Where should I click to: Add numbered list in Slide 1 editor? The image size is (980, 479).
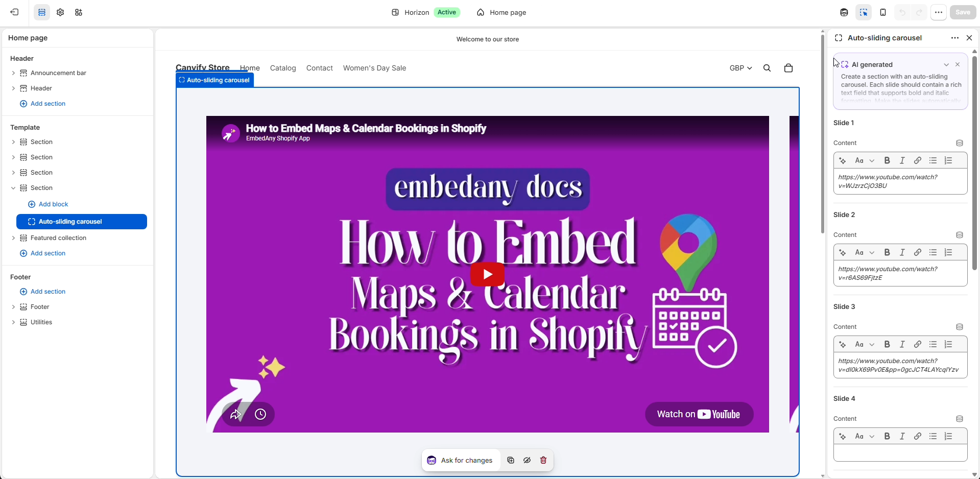(x=948, y=160)
